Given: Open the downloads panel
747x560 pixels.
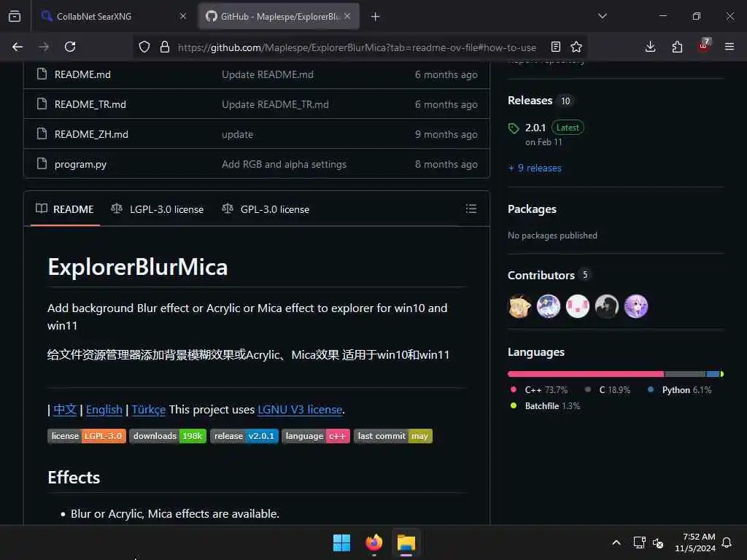Looking at the screenshot, I should [x=650, y=47].
